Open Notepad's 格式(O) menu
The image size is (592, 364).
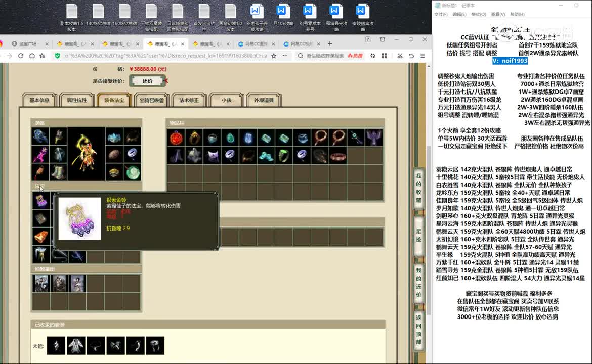478,14
